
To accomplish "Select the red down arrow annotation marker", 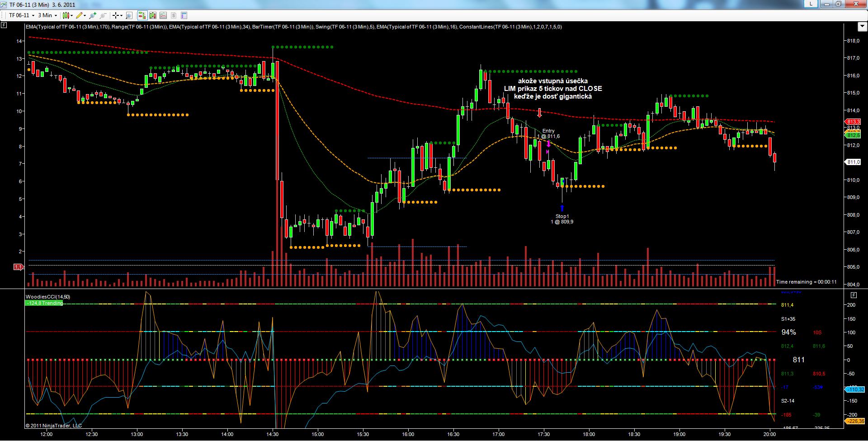I will [x=539, y=113].
